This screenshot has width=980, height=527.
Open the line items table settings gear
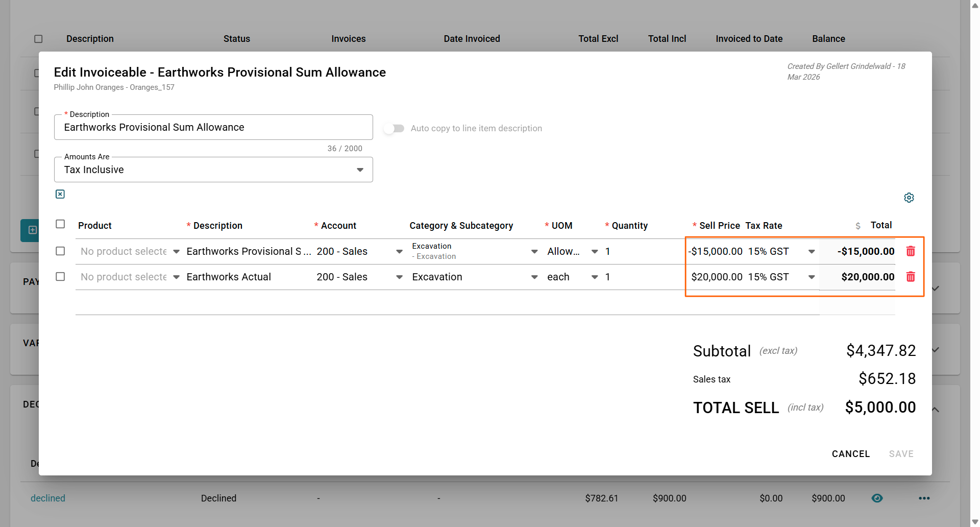click(909, 198)
